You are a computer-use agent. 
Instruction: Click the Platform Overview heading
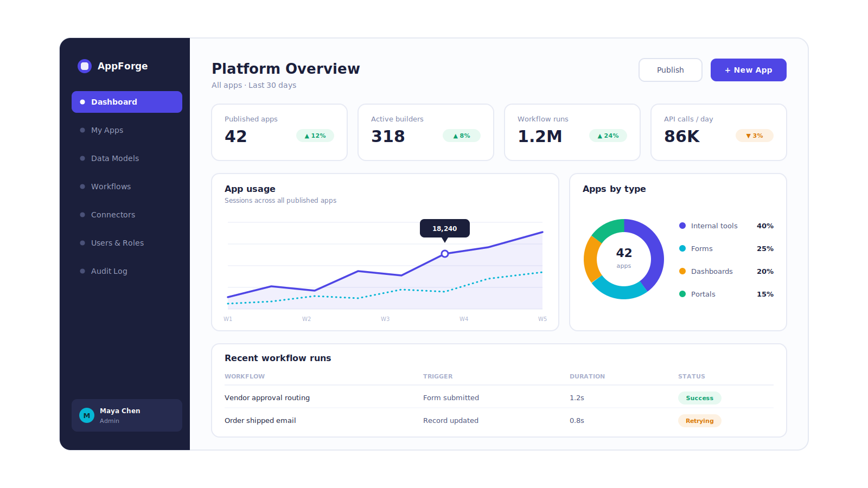tap(286, 69)
